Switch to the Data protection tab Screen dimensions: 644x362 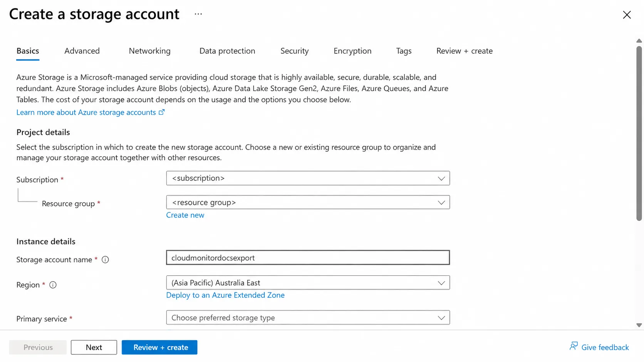(x=227, y=51)
